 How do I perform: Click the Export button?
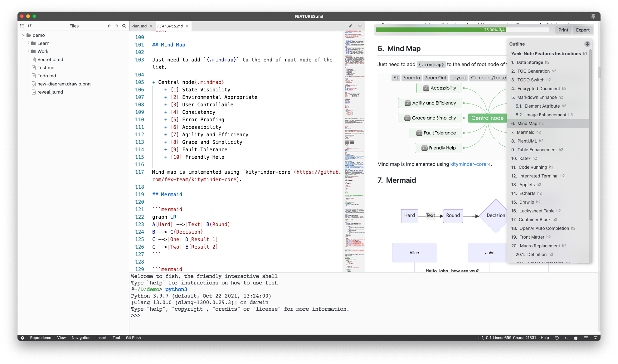coord(582,30)
